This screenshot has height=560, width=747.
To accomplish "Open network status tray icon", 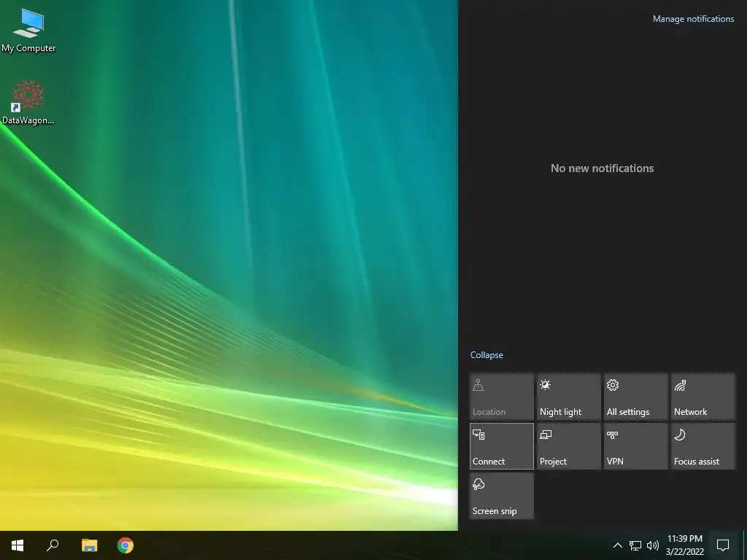I will coord(635,545).
